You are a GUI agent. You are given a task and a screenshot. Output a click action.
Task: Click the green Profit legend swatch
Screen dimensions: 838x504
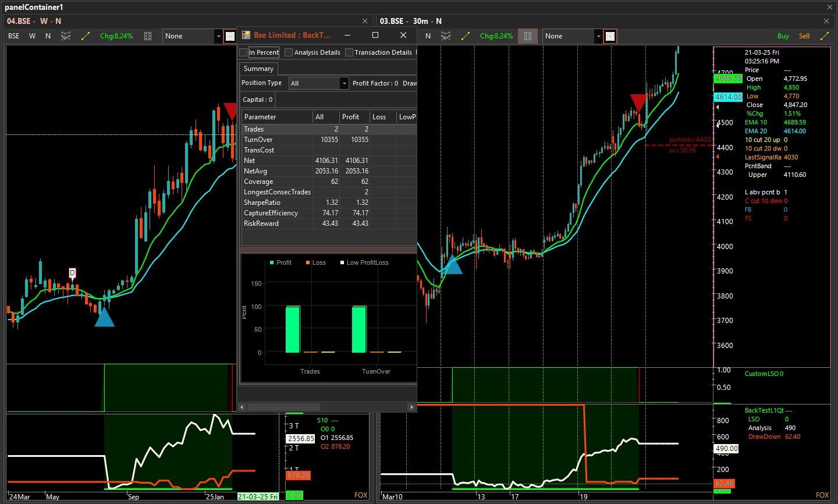pos(272,262)
